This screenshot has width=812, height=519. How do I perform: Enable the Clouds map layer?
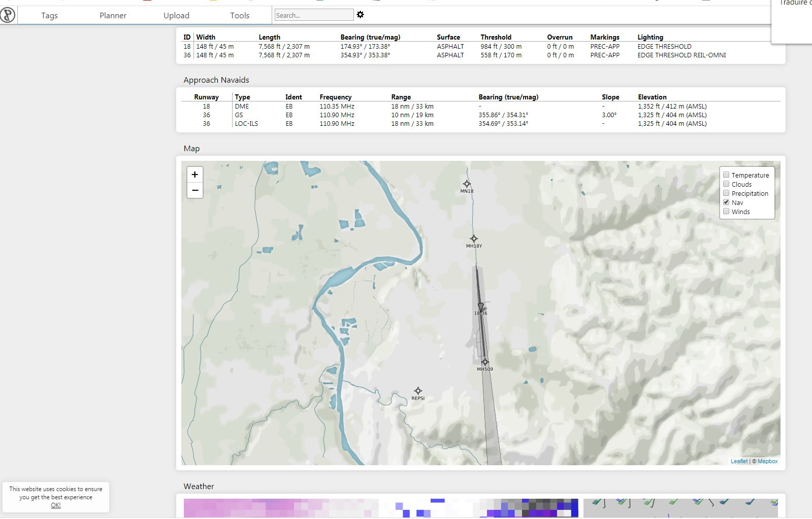tap(726, 184)
